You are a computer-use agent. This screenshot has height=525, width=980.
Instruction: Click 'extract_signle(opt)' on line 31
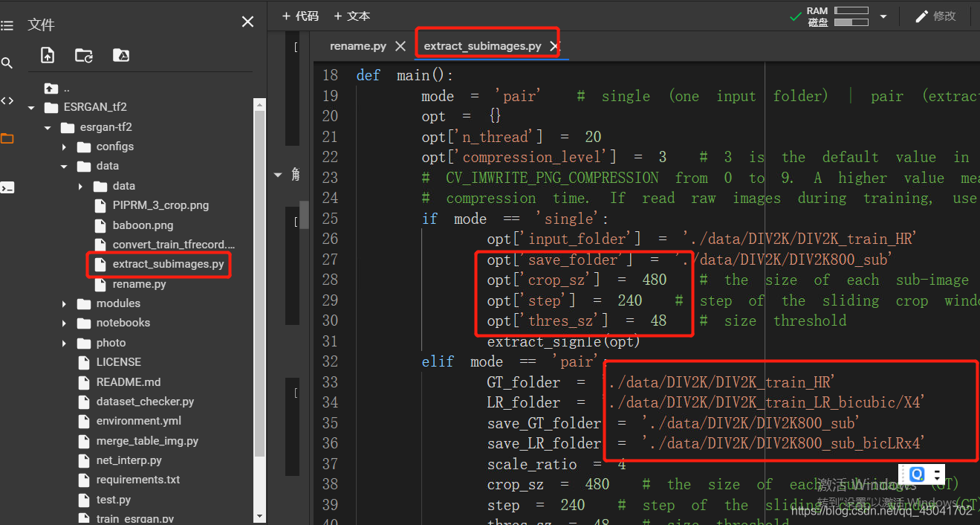pyautogui.click(x=564, y=342)
